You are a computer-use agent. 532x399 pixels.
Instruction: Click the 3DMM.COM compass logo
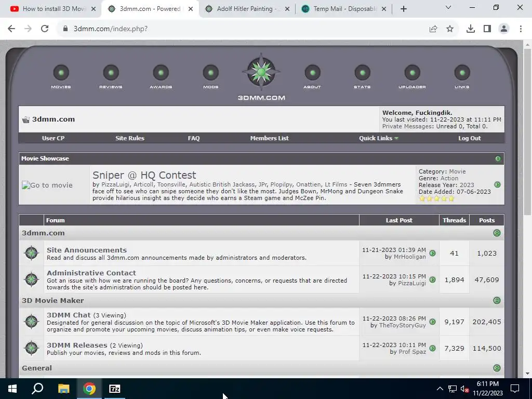(261, 72)
